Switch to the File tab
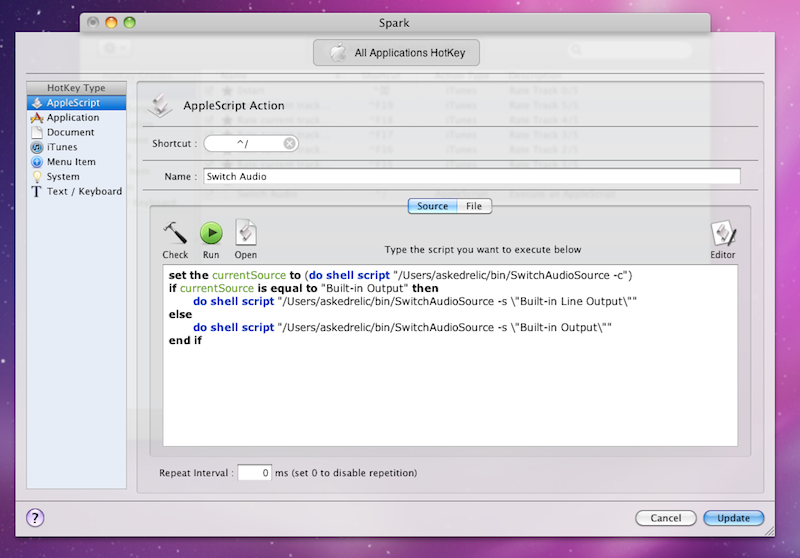800x558 pixels. coord(474,206)
